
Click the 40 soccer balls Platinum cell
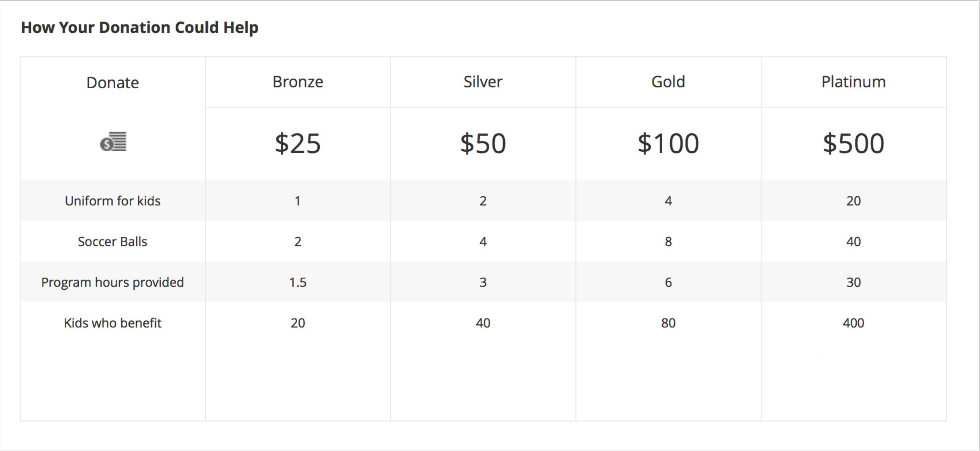click(853, 242)
